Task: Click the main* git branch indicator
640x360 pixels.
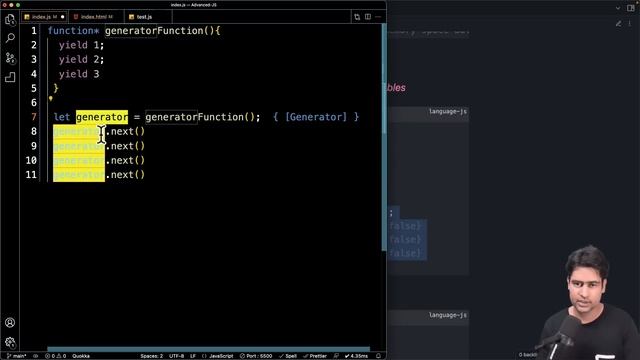Action: (17, 356)
